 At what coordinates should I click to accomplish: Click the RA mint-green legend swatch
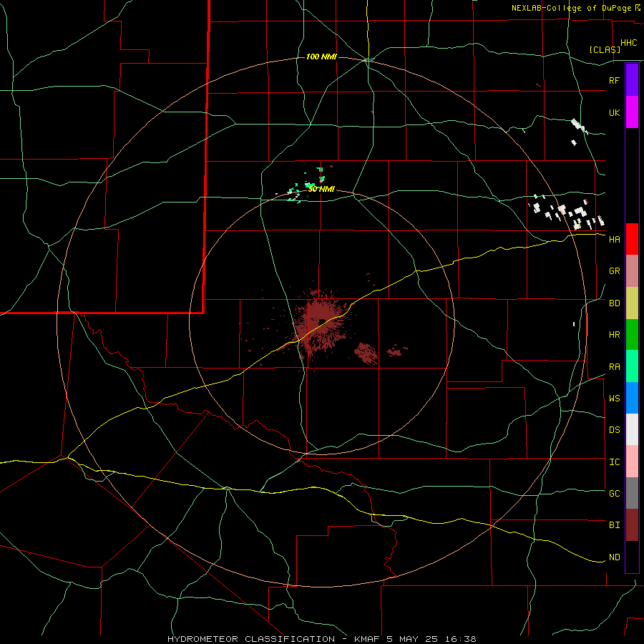(632, 366)
